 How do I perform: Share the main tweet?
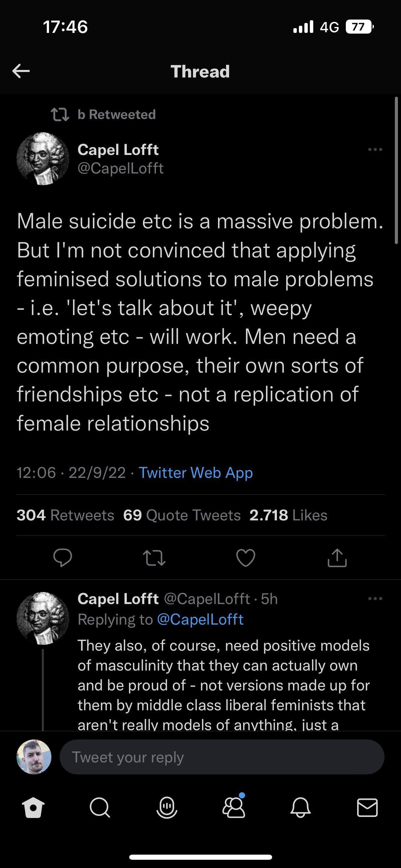pyautogui.click(x=337, y=557)
